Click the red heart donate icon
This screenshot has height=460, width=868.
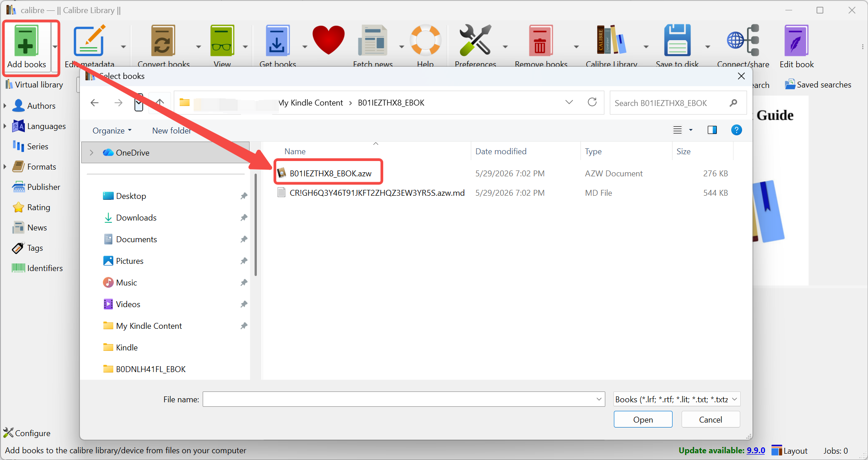(x=329, y=41)
